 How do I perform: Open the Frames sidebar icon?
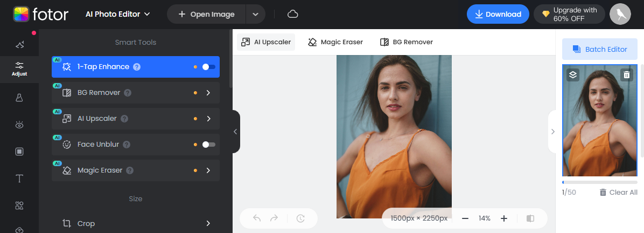[19, 152]
